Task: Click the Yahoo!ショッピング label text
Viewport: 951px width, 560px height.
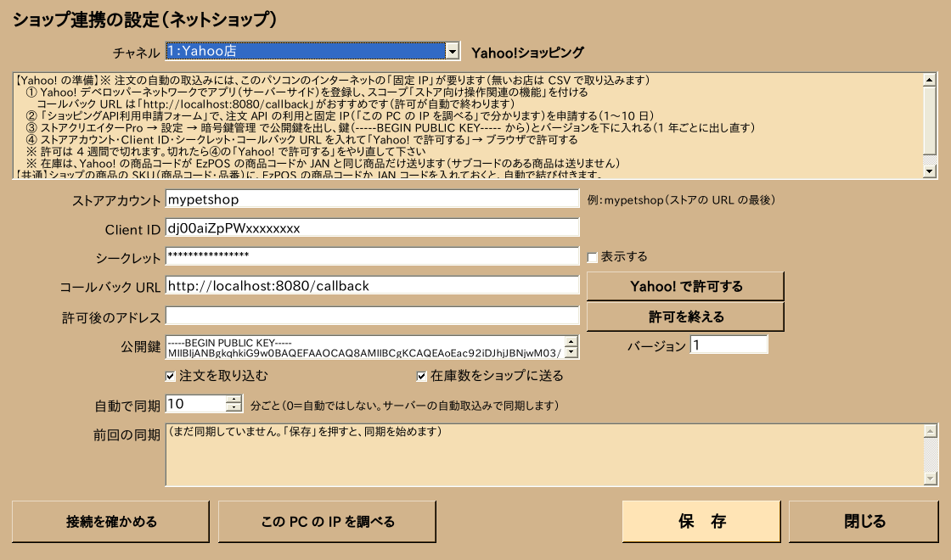Action: coord(527,53)
